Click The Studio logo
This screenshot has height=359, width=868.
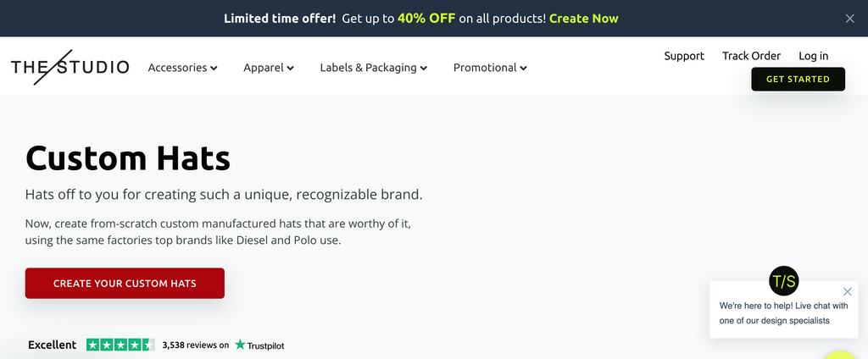coord(70,67)
